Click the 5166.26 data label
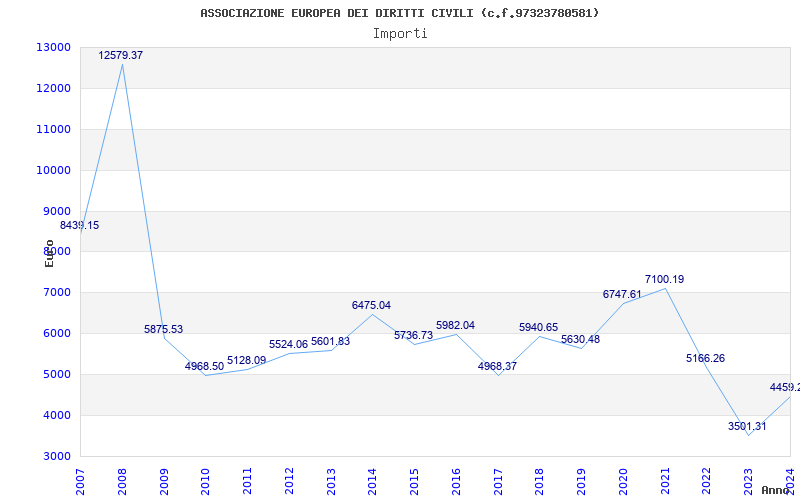The width and height of the screenshot is (800, 500). [706, 359]
